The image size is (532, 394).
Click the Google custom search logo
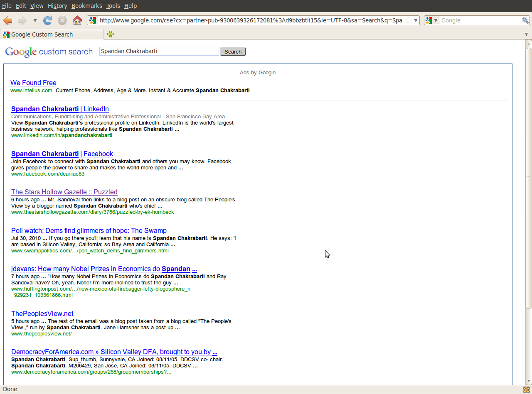pyautogui.click(x=49, y=52)
